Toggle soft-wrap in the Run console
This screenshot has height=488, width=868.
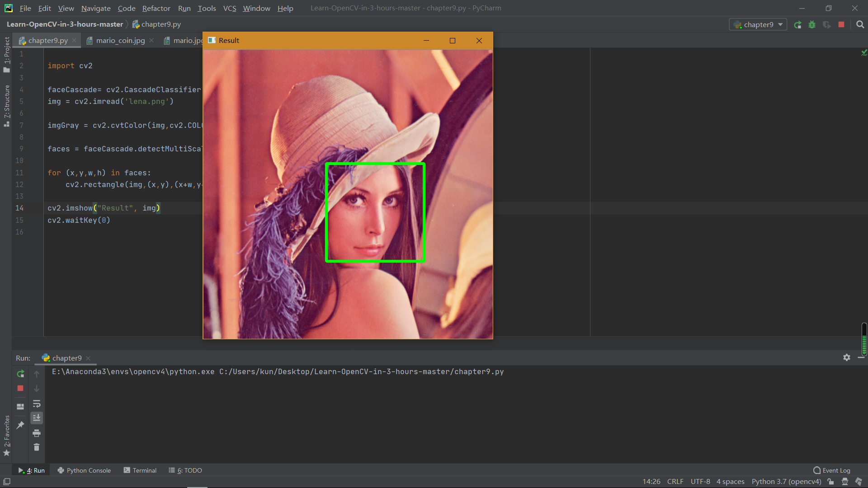[36, 404]
